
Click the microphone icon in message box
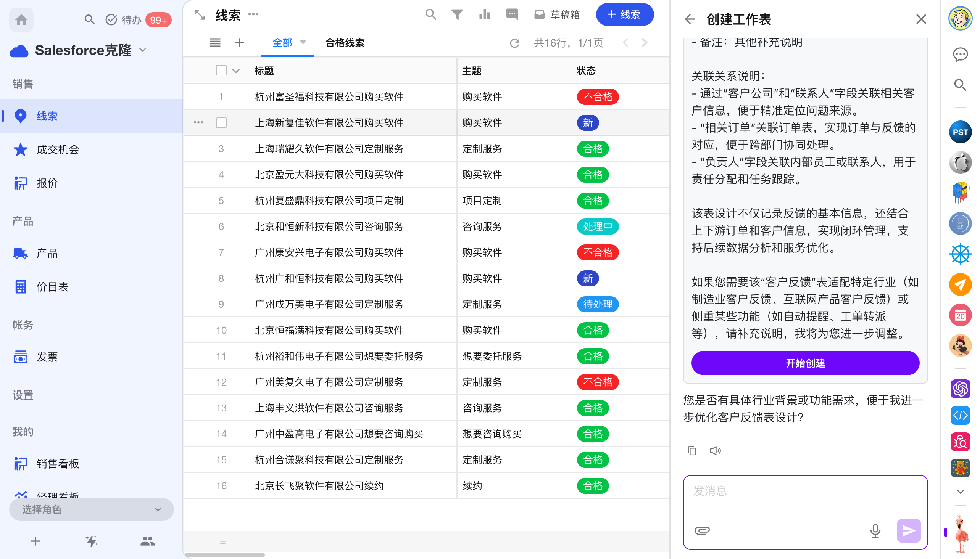pyautogui.click(x=875, y=530)
